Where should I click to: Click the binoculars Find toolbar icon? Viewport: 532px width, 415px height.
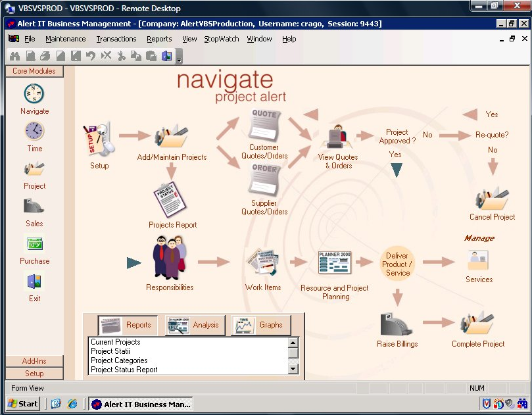15,56
